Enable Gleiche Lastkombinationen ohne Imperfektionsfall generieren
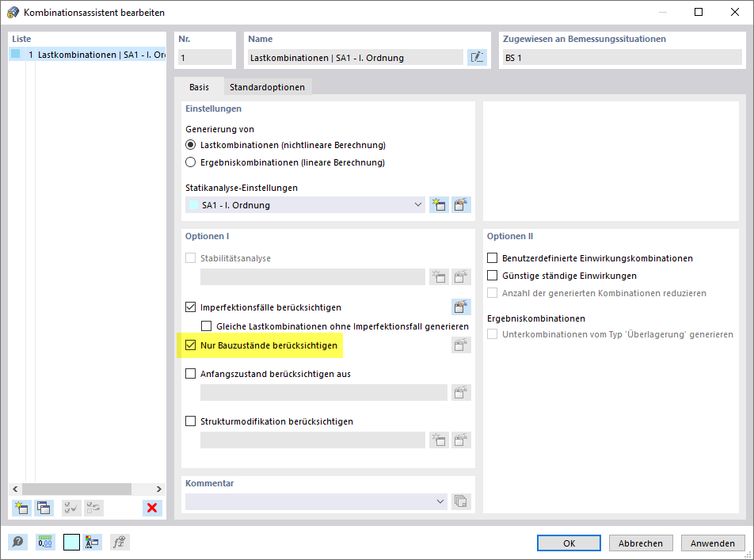The height and width of the screenshot is (560, 754). coord(206,326)
